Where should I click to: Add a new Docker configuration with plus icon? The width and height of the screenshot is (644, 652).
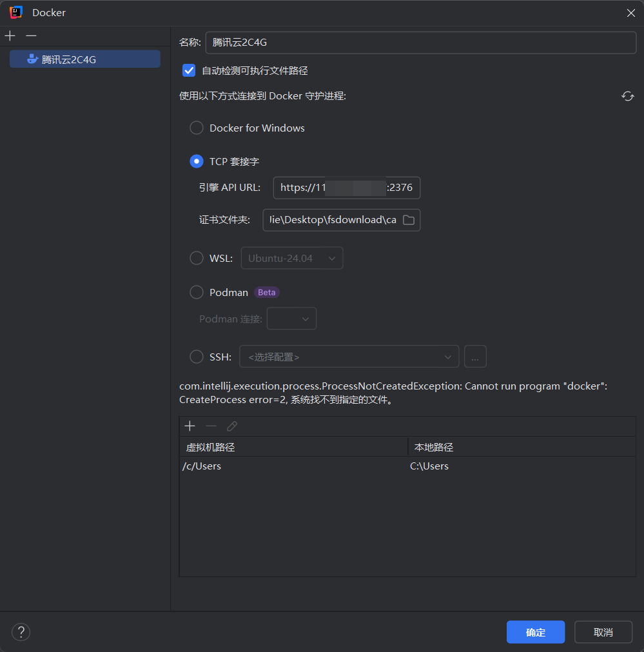pyautogui.click(x=10, y=35)
